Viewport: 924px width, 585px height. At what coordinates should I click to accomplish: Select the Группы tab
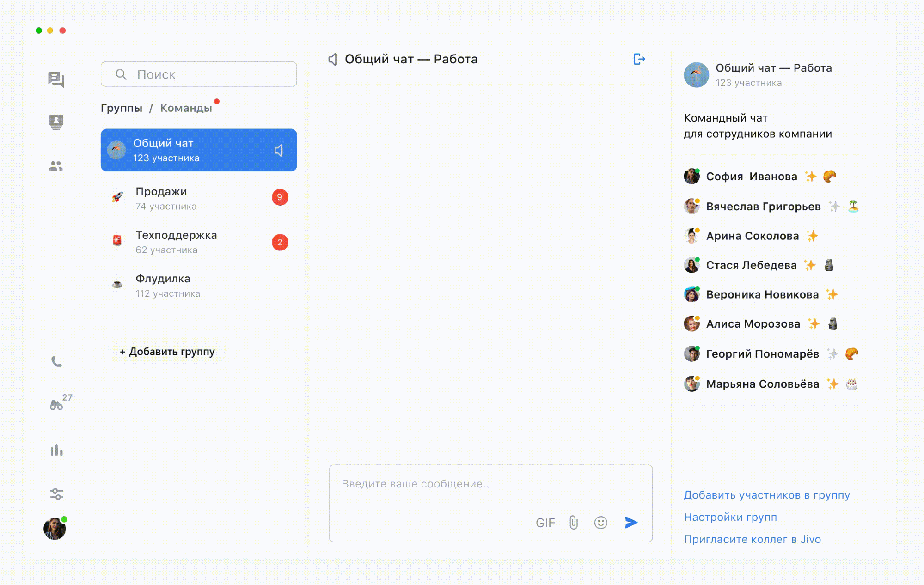pyautogui.click(x=122, y=108)
